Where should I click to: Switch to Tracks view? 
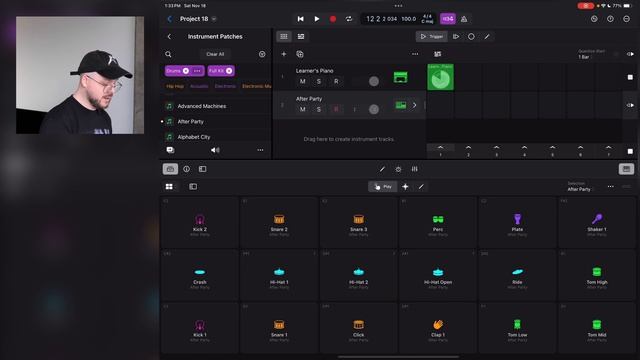pos(301,36)
